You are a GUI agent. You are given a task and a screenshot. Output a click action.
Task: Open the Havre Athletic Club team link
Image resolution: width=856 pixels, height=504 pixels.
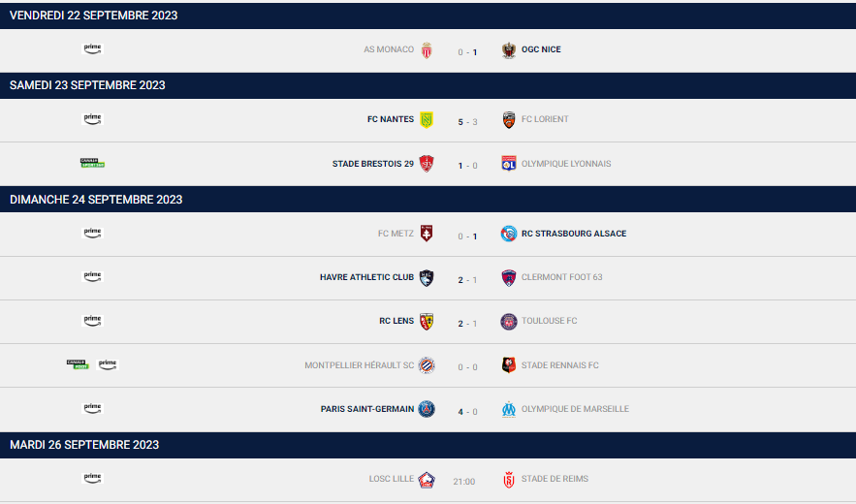point(366,277)
